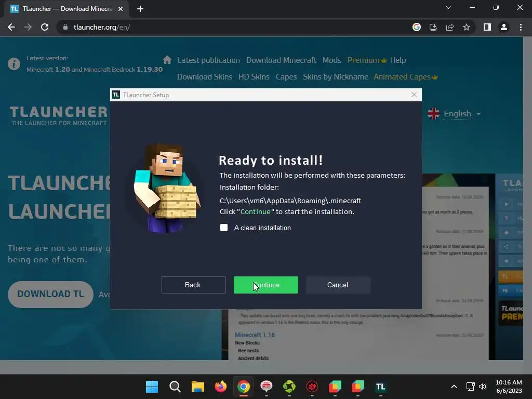532x399 pixels.
Task: Bookmark this tab with the star
Action: [467, 27]
